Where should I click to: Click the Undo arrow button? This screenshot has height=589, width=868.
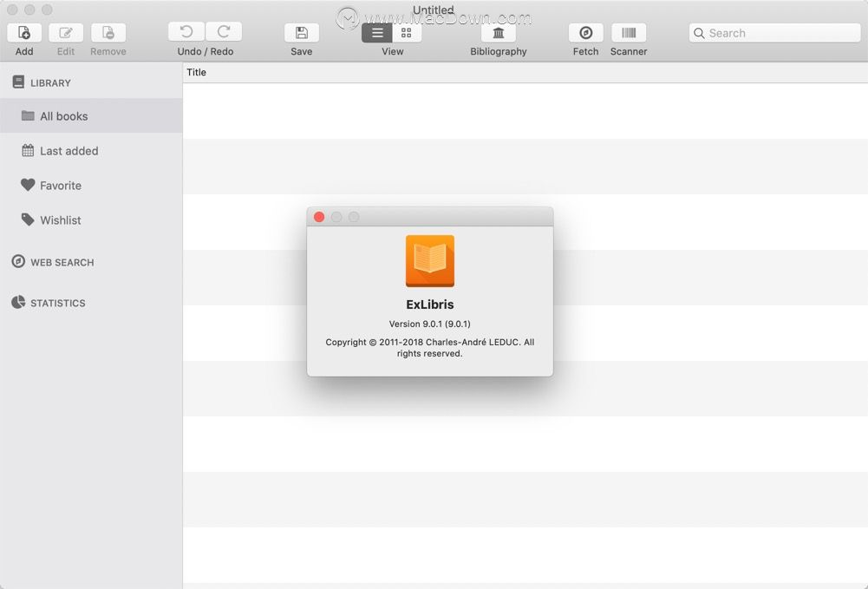click(186, 32)
